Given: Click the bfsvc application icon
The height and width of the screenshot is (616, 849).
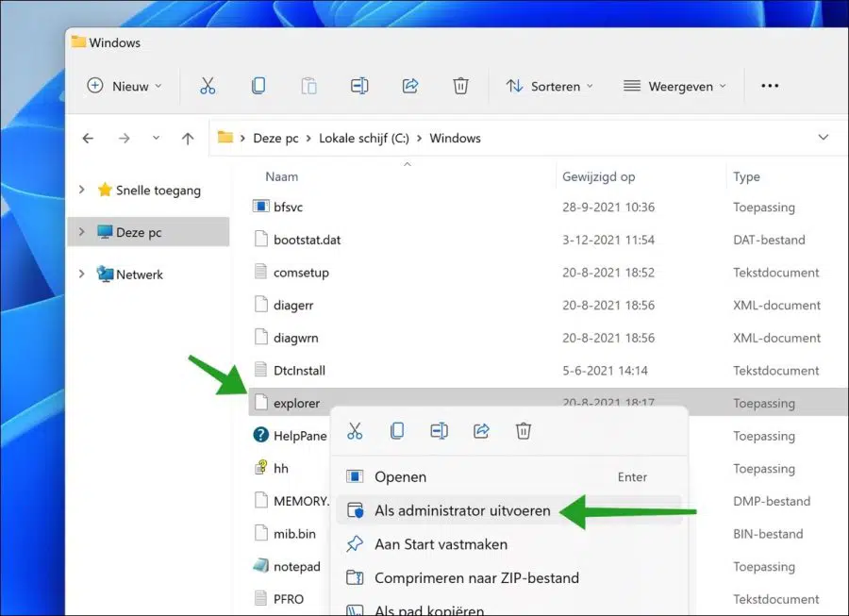Looking at the screenshot, I should pos(260,206).
